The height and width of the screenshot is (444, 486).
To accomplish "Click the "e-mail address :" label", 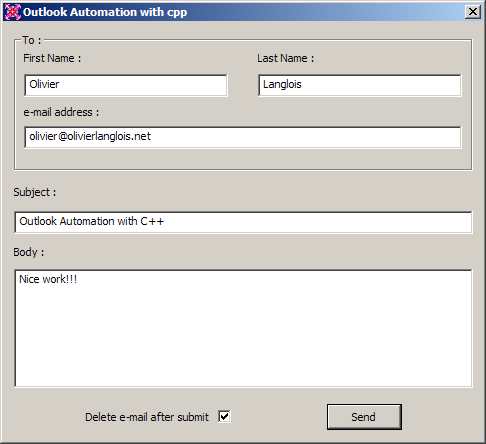I will point(61,112).
